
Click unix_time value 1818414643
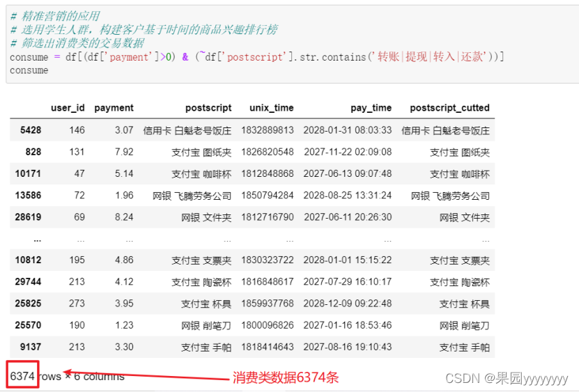click(268, 347)
